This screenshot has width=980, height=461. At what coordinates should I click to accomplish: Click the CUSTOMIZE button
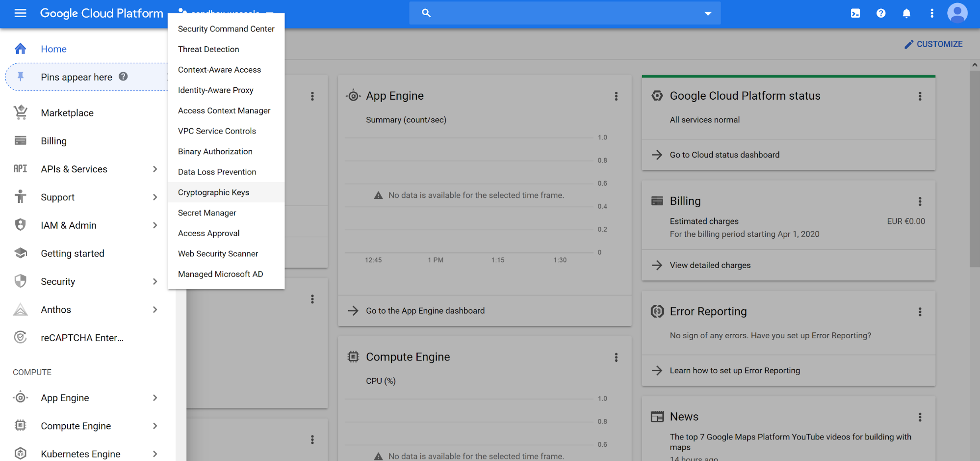coord(933,44)
